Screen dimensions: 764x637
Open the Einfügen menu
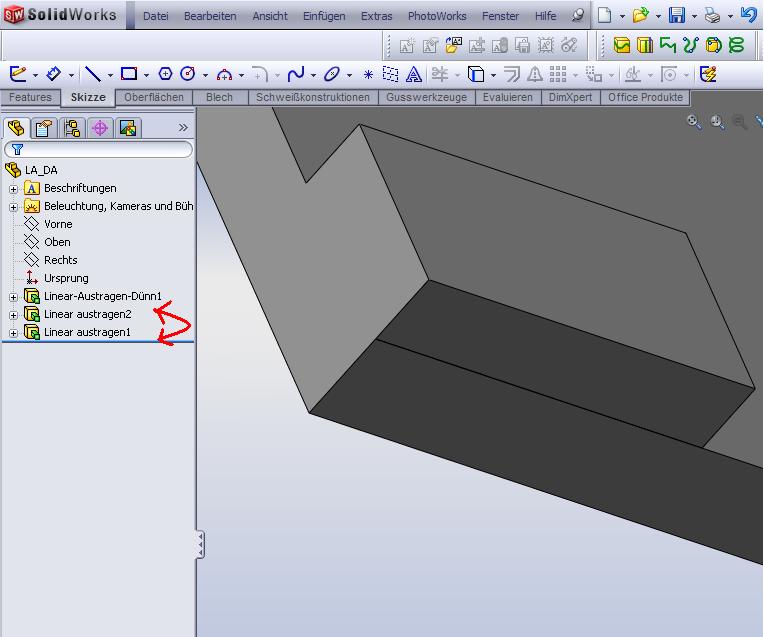tap(324, 16)
